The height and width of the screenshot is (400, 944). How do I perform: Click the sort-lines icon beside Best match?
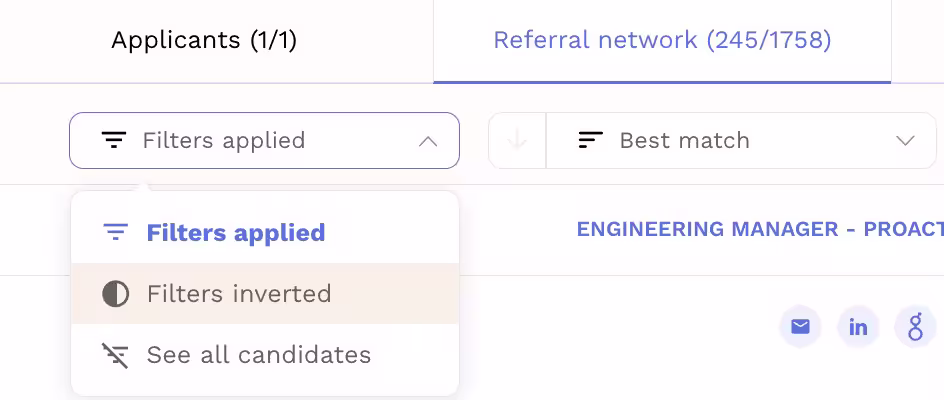tap(591, 140)
